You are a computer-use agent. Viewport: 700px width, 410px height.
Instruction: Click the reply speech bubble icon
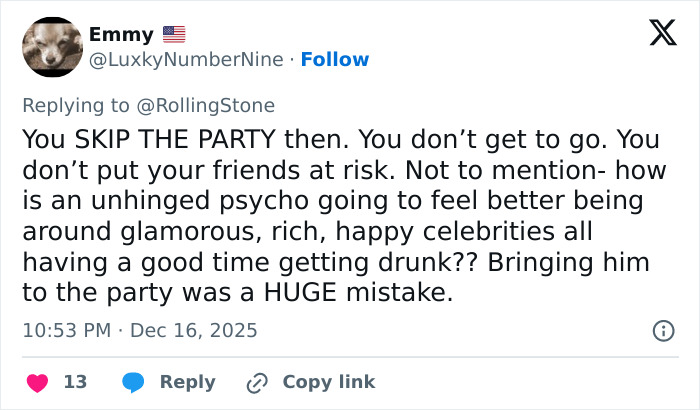132,382
